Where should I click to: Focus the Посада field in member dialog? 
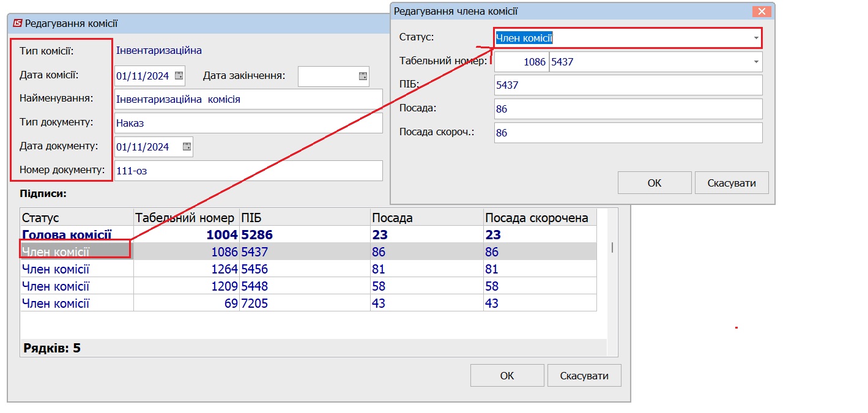click(628, 109)
